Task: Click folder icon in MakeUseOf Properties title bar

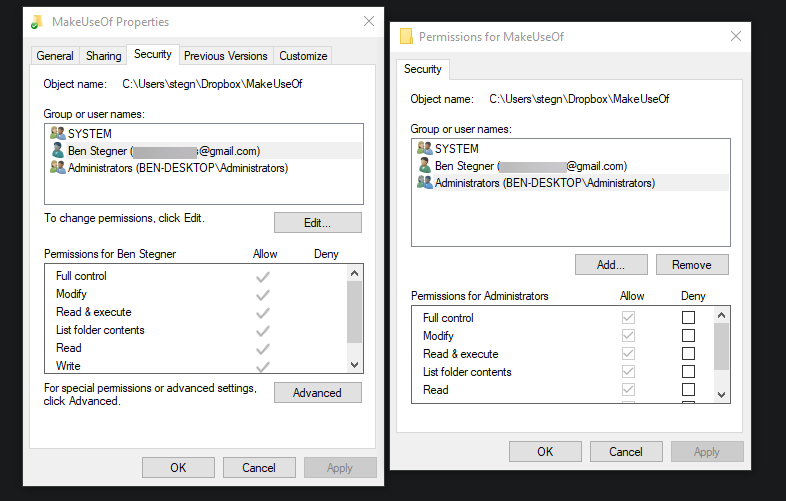Action: pyautogui.click(x=38, y=21)
